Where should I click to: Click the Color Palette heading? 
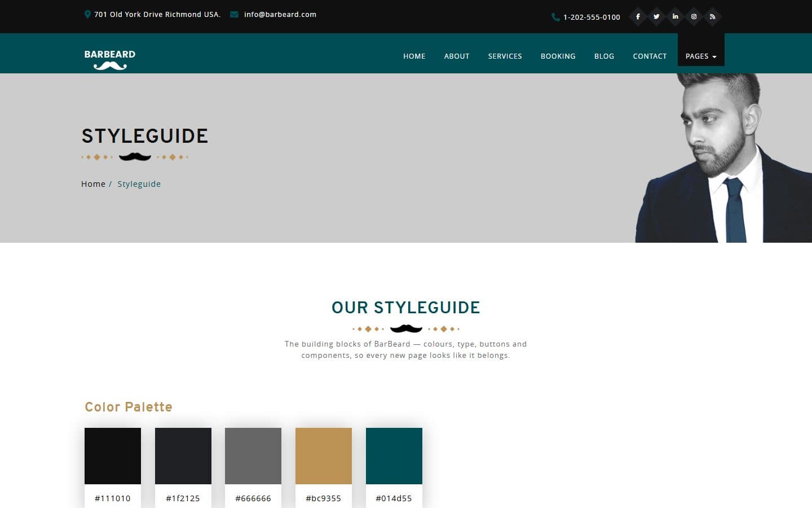tap(129, 407)
